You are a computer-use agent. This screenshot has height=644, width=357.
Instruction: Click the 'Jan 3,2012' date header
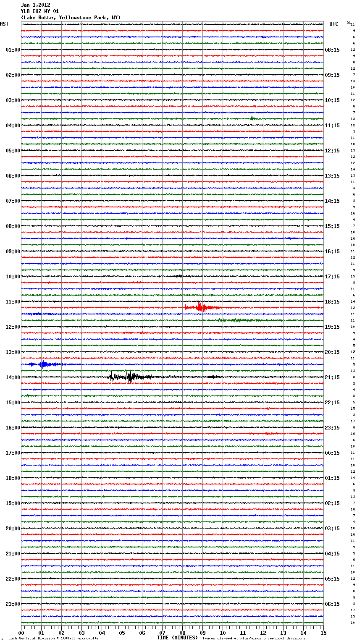coord(35,5)
